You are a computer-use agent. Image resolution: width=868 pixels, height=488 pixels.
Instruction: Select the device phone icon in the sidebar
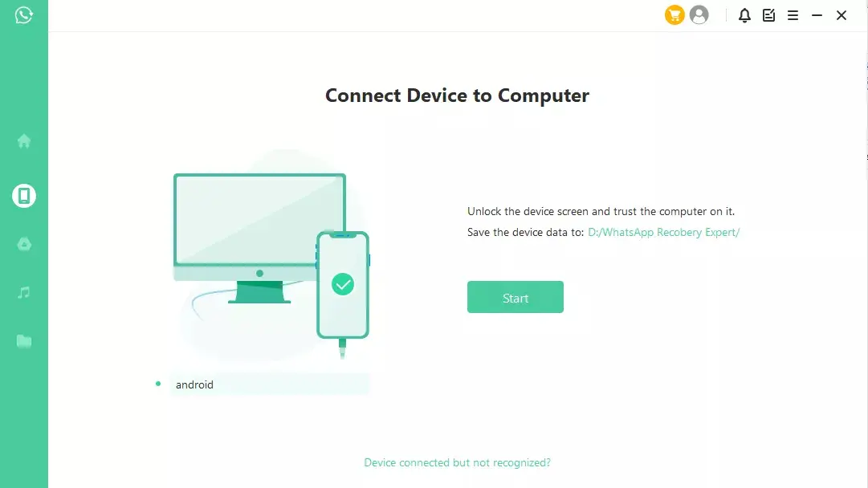[x=24, y=196]
